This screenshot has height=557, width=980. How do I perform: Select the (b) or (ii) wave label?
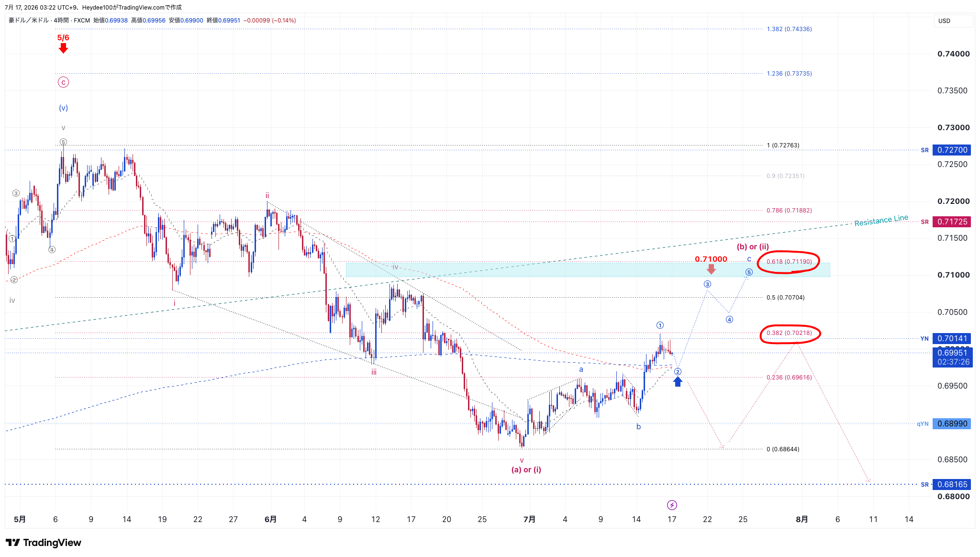(753, 246)
